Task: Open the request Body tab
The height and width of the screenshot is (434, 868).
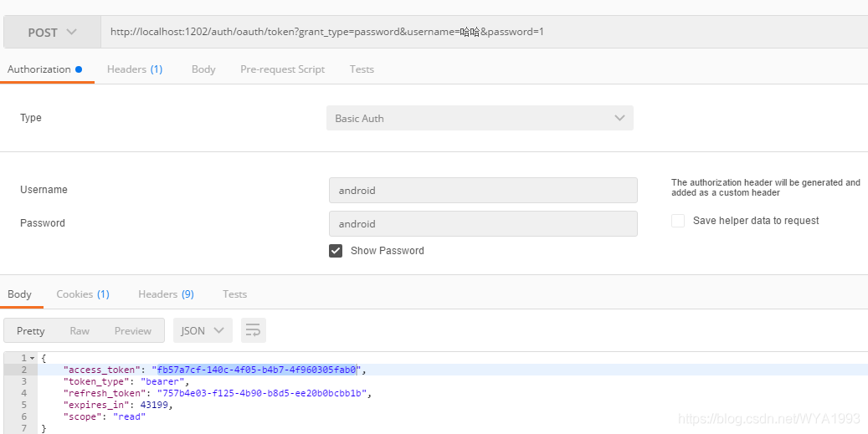Action: point(203,69)
